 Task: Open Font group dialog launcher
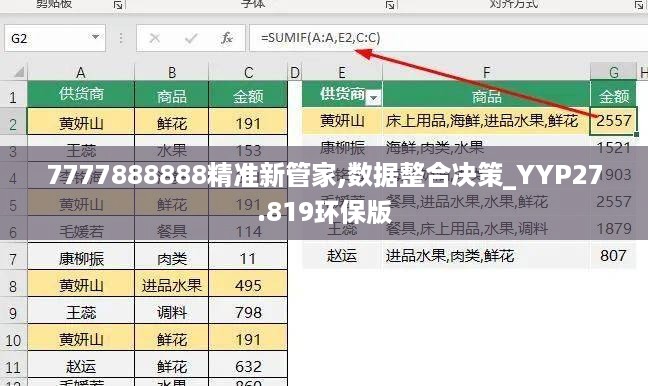click(x=390, y=5)
